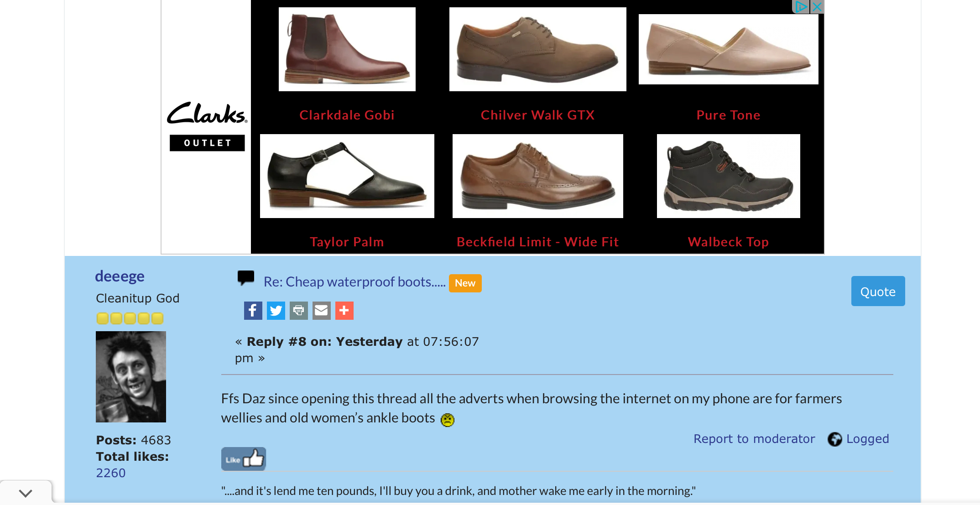Click the globe icon beside Logged
Screen dimensions: 980x505
834,439
